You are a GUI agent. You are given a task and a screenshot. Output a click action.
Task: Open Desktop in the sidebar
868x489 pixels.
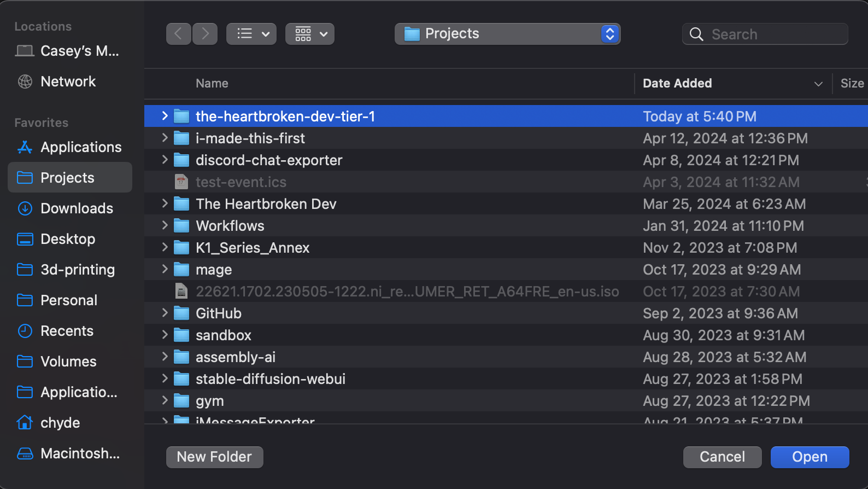(x=70, y=239)
